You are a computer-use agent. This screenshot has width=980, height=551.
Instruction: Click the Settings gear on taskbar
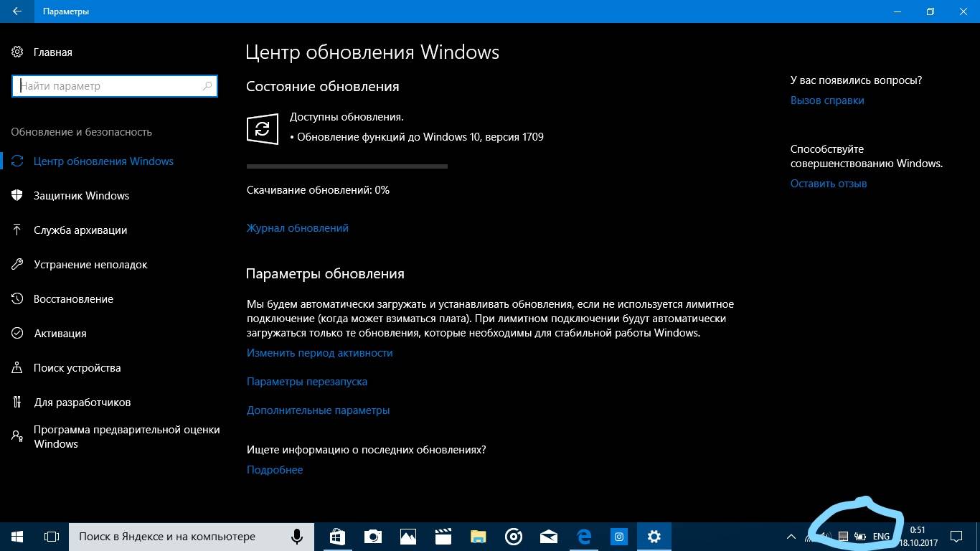(x=654, y=537)
